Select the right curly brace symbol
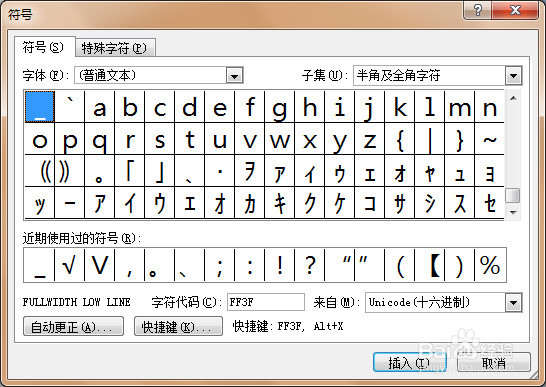 pos(459,139)
